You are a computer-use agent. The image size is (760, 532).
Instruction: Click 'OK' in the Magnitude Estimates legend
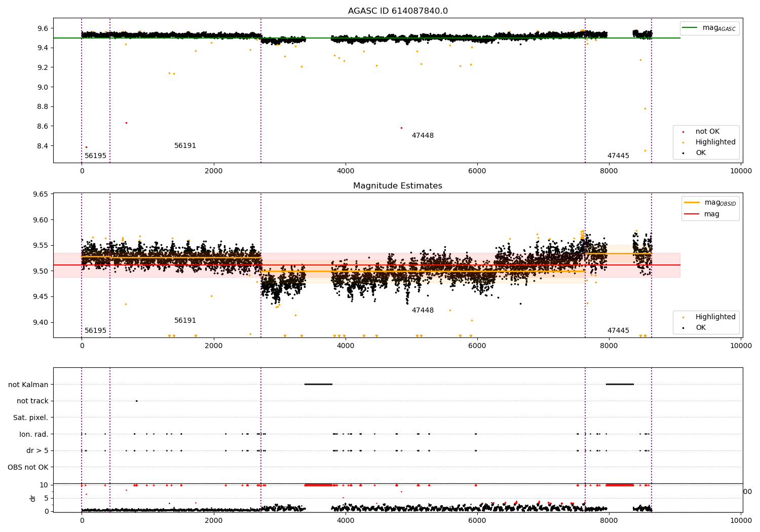[x=701, y=328]
